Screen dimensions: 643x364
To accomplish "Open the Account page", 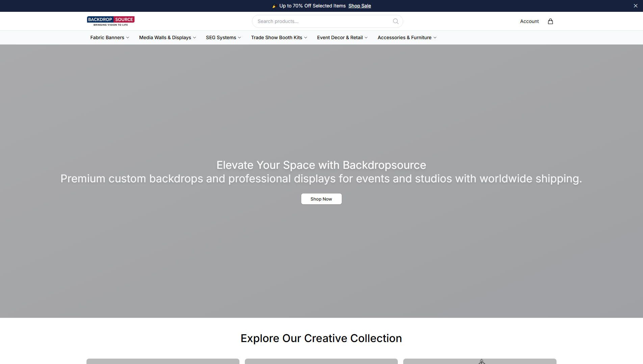I will 530,21.
